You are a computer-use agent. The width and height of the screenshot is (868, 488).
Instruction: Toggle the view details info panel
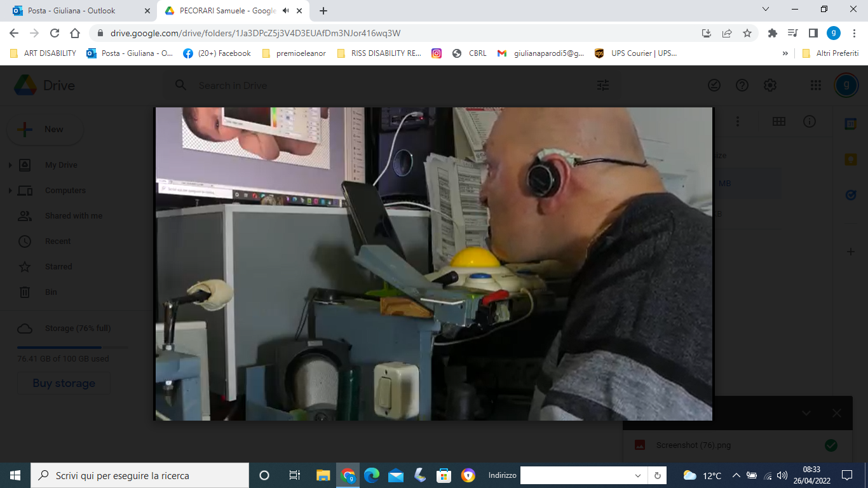click(809, 121)
